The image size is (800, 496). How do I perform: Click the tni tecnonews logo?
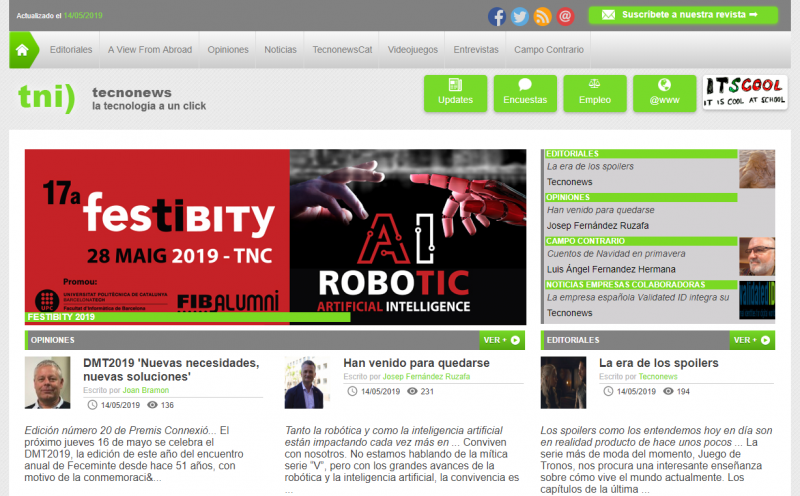[x=47, y=97]
